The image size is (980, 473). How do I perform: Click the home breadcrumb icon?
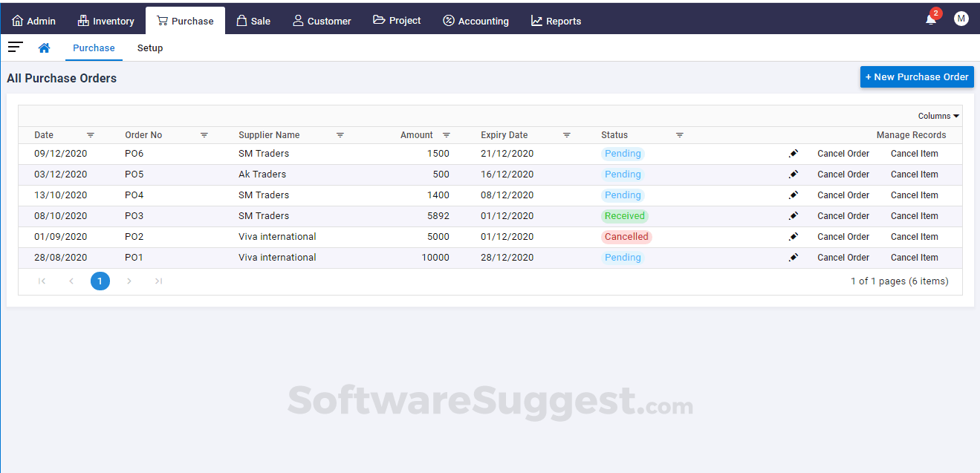pyautogui.click(x=44, y=47)
